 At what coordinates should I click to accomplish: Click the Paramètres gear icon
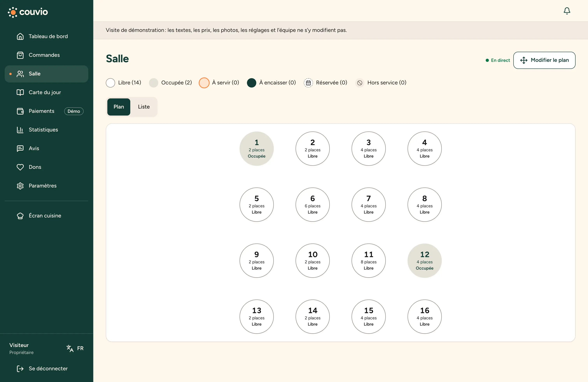tap(20, 186)
